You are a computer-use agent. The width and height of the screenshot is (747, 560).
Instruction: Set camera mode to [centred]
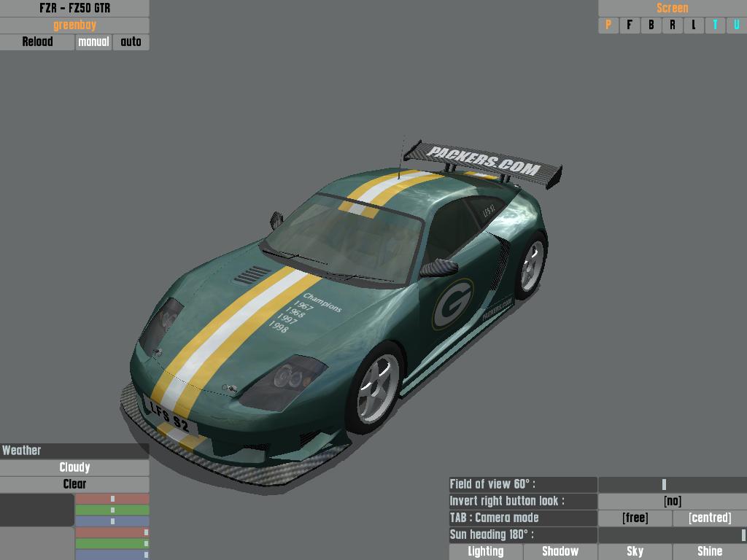pos(710,518)
